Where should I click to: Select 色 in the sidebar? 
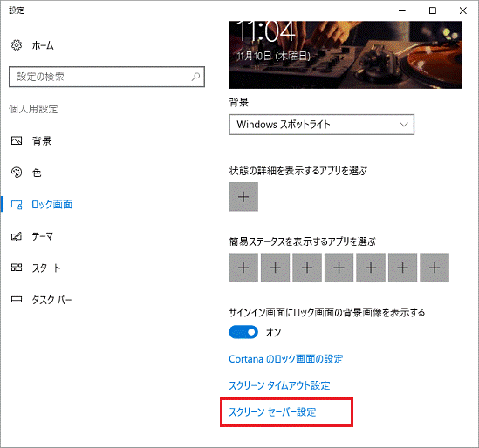37,173
